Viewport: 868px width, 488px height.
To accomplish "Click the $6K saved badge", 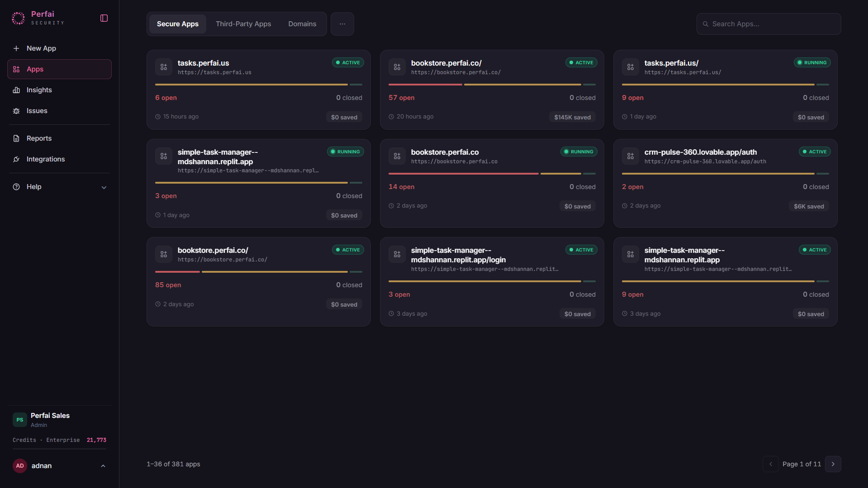I will click(x=809, y=206).
